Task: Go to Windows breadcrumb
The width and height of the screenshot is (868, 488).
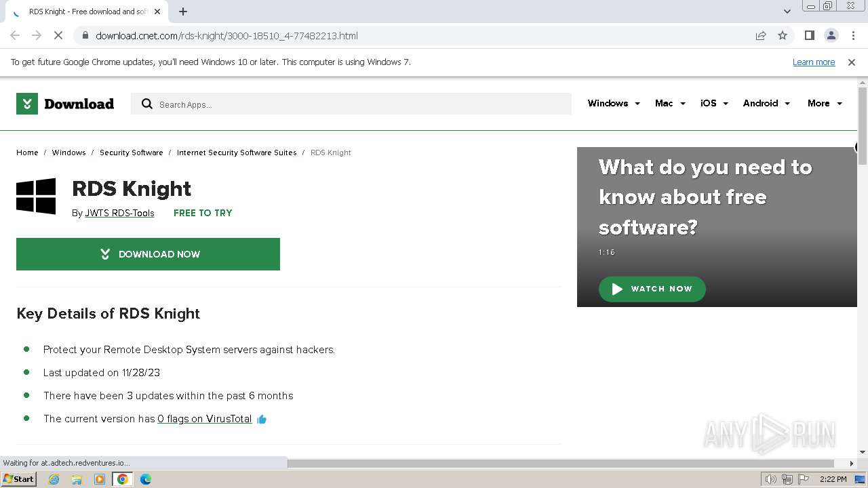Action: (68, 152)
